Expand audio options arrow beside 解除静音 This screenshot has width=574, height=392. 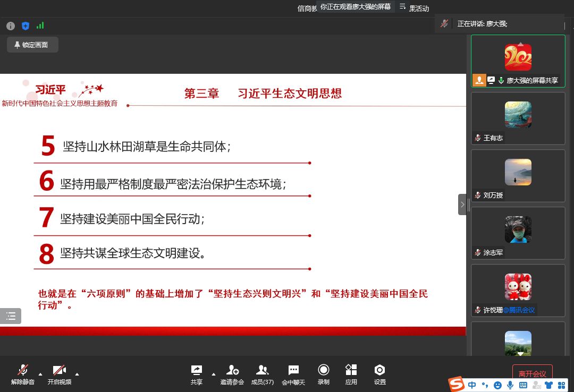click(40, 372)
